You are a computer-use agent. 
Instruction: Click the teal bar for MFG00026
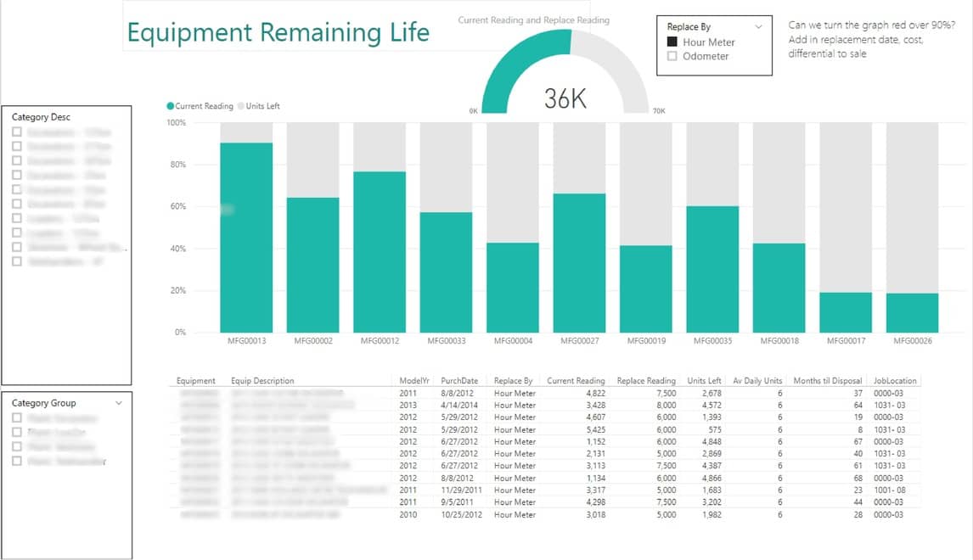tap(912, 313)
